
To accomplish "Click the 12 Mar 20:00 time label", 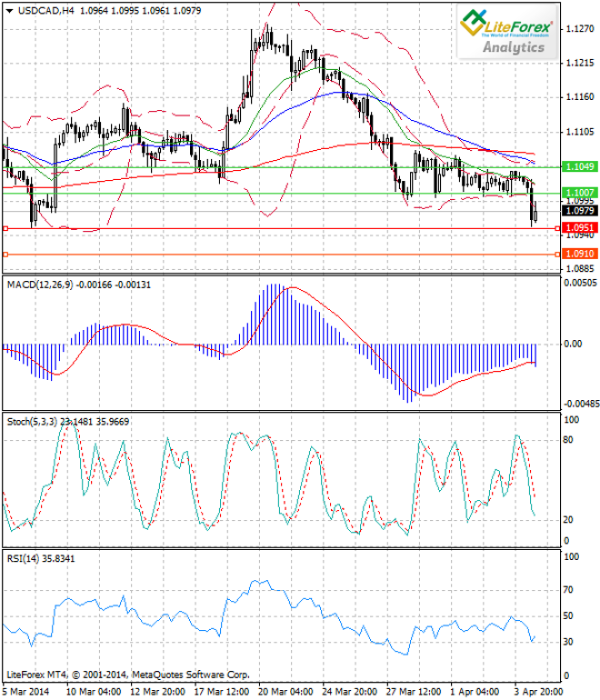I will pyautogui.click(x=157, y=692).
